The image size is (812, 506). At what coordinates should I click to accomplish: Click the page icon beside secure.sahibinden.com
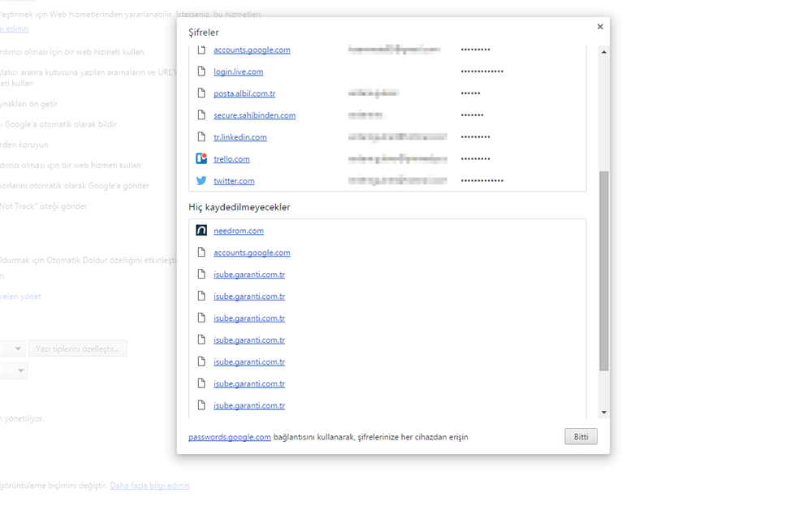201,115
